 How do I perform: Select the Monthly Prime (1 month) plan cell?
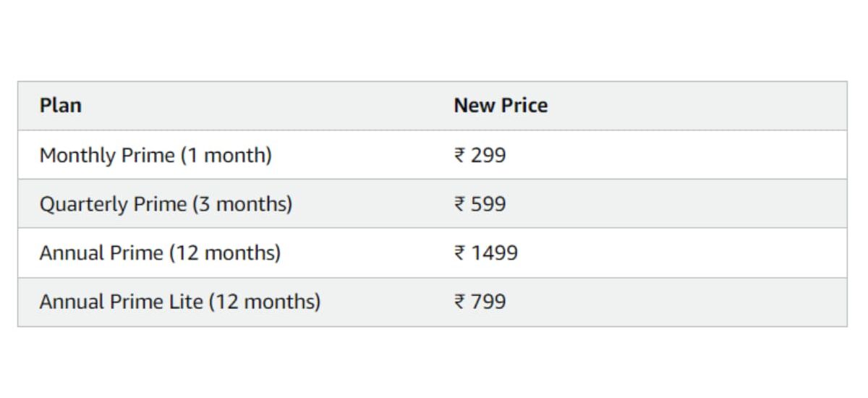[x=156, y=155]
